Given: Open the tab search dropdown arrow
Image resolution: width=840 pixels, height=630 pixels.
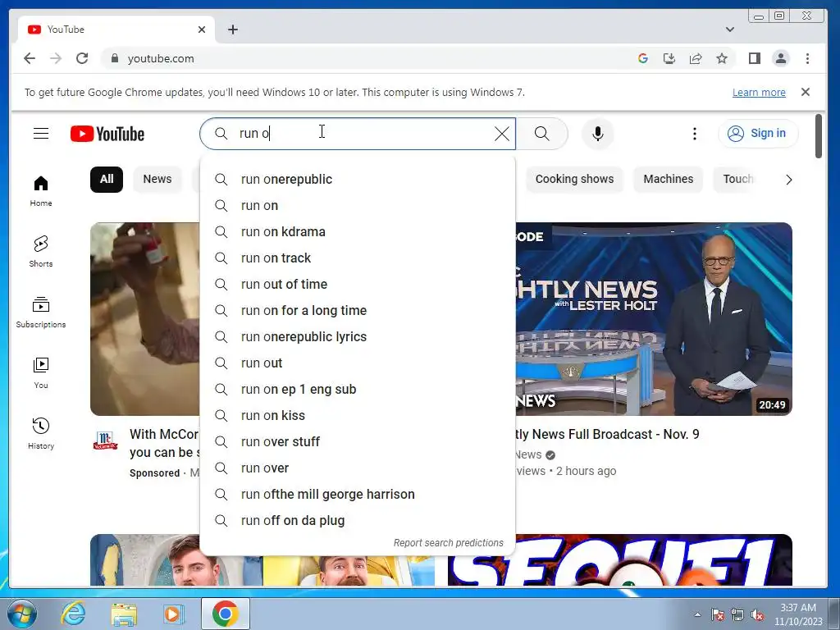Looking at the screenshot, I should [729, 30].
